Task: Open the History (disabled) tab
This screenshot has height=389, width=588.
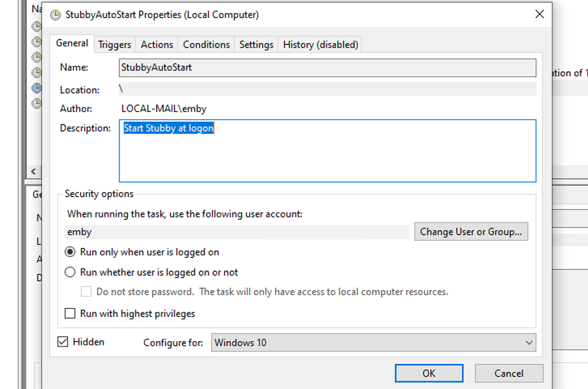Action: click(321, 45)
